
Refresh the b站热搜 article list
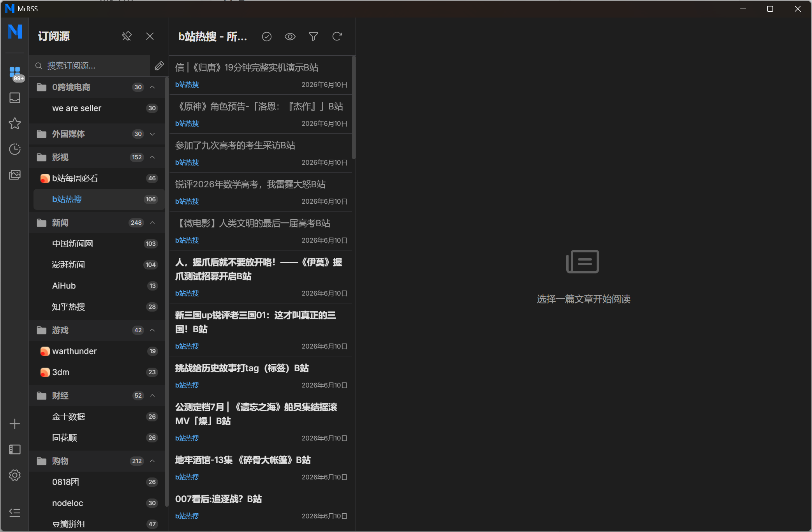[337, 37]
